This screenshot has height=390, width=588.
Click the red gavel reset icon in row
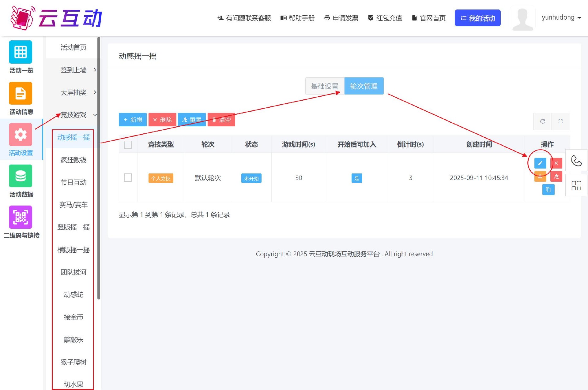tap(556, 176)
